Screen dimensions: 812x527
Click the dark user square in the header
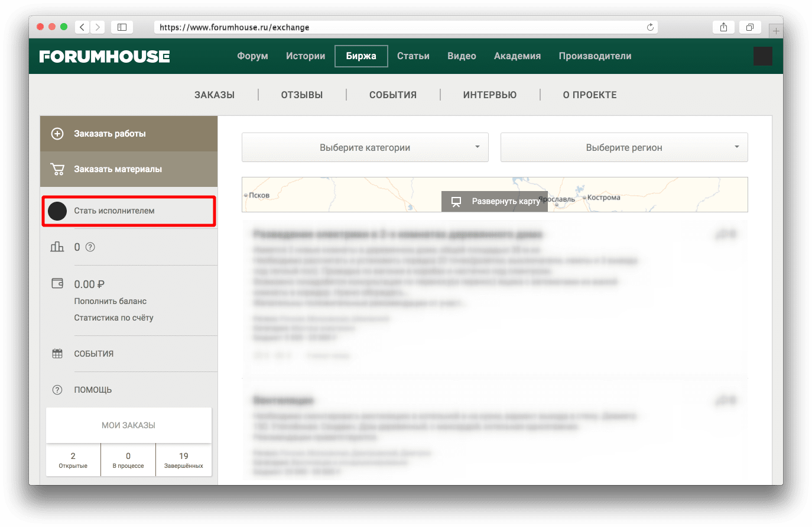[763, 56]
